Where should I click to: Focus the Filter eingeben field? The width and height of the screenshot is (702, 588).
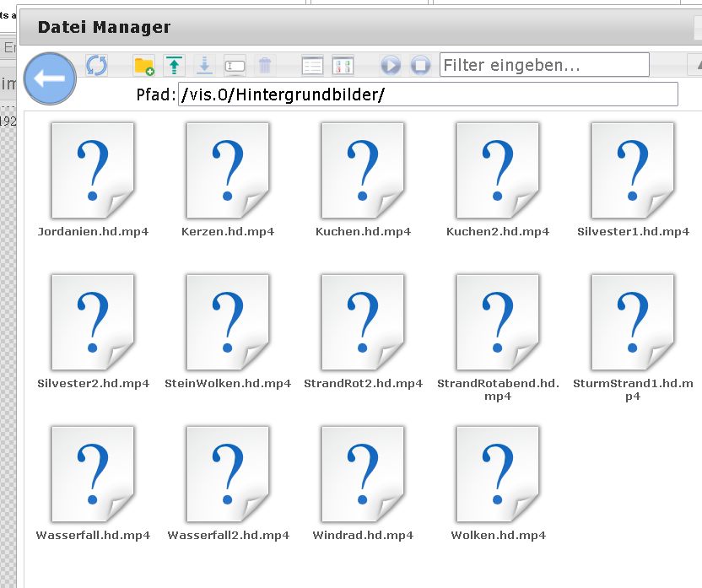point(544,65)
